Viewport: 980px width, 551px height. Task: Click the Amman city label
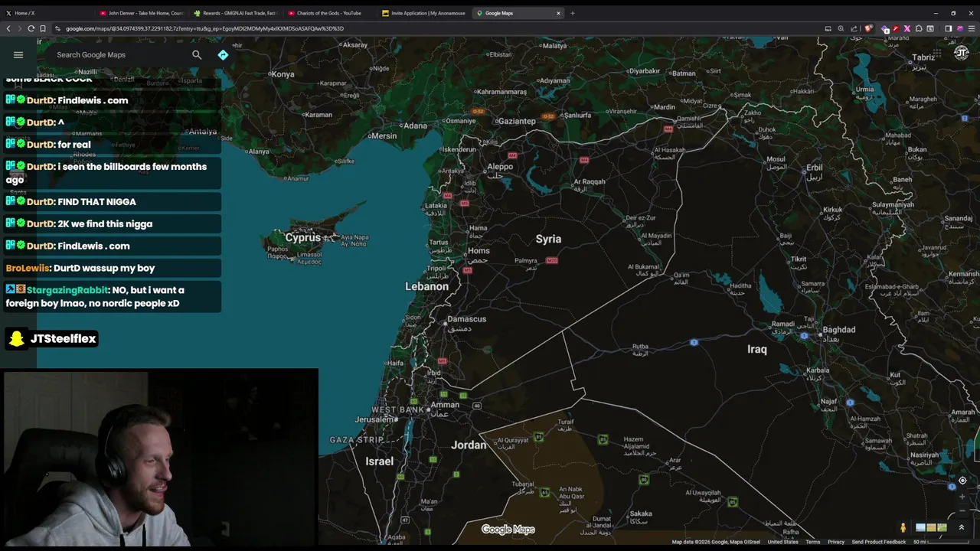[444, 405]
